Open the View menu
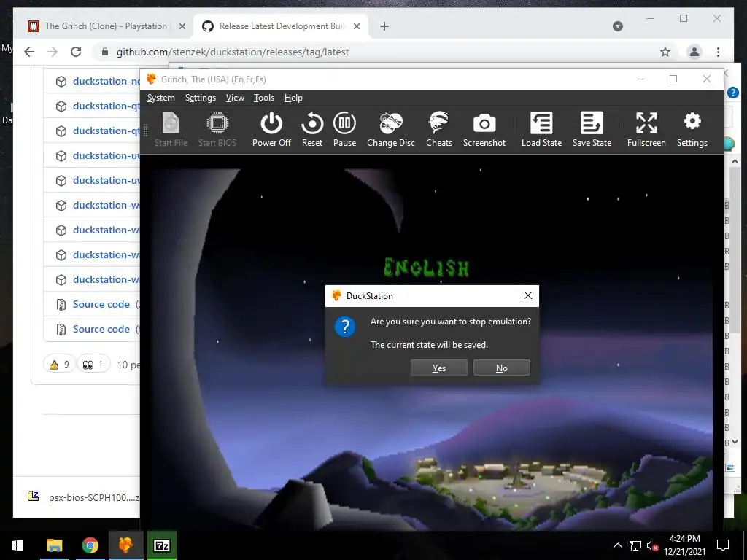747x560 pixels. coord(235,98)
